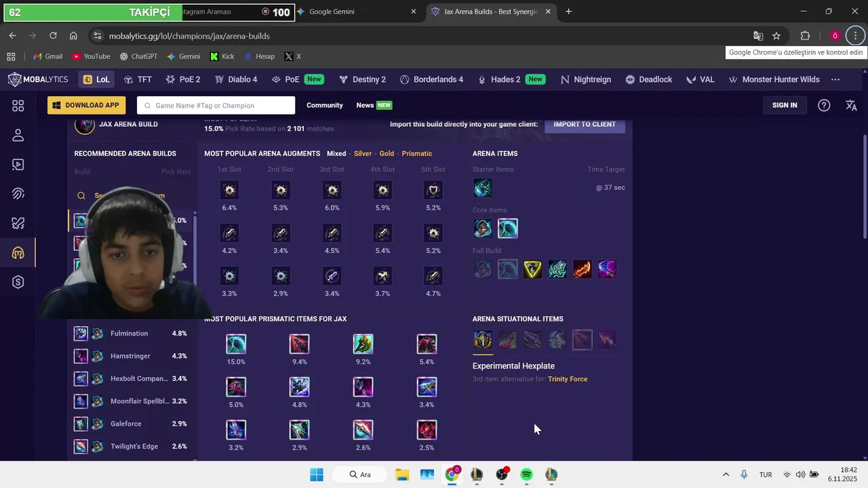This screenshot has width=868, height=488.
Task: Filter augments by Silver
Action: pyautogui.click(x=363, y=154)
